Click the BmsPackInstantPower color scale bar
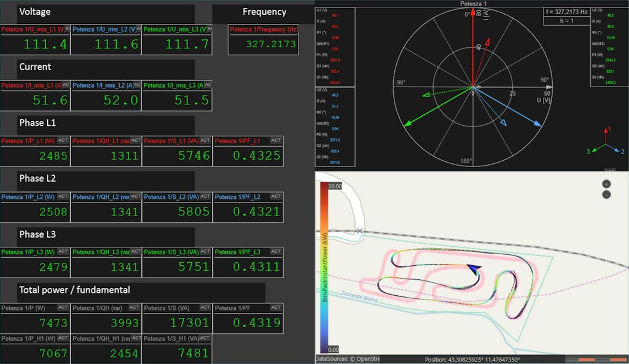 click(324, 268)
